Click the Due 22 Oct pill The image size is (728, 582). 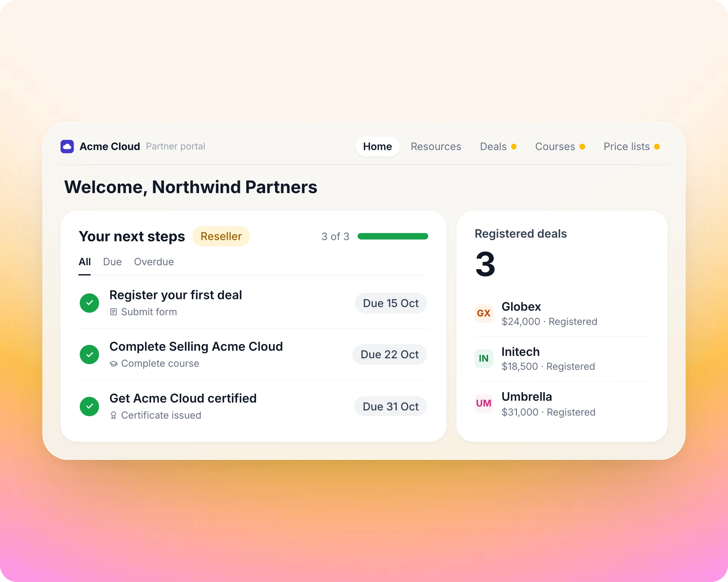(389, 354)
